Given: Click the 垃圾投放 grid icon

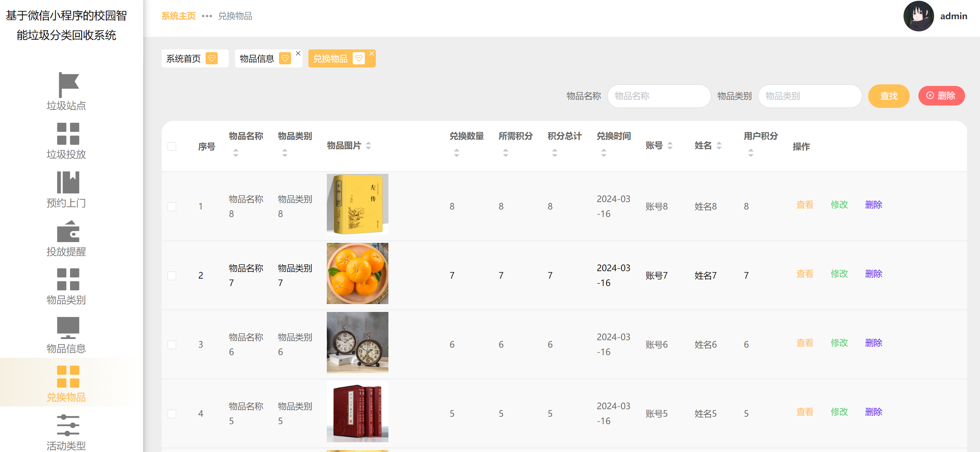Looking at the screenshot, I should 68,134.
